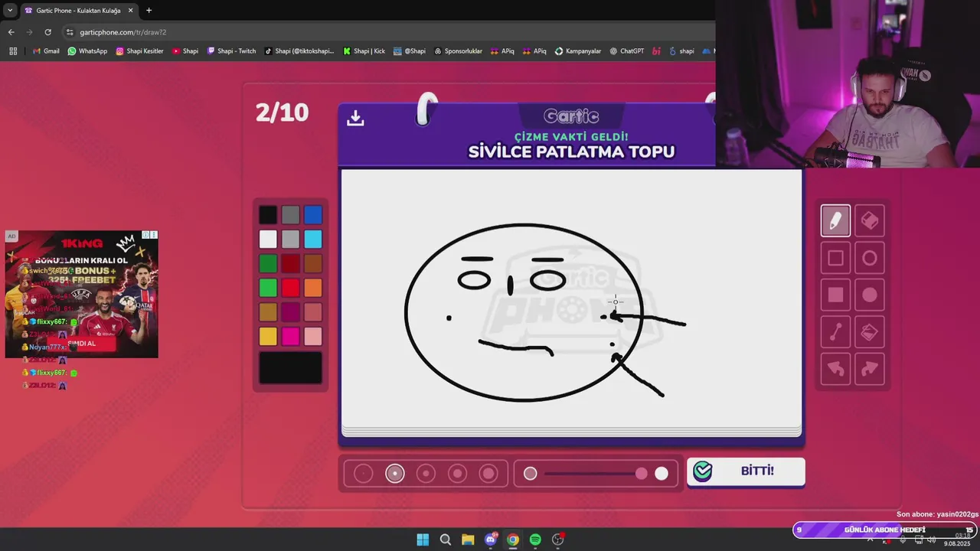Close the Gartic Phone browser tab

(x=130, y=11)
